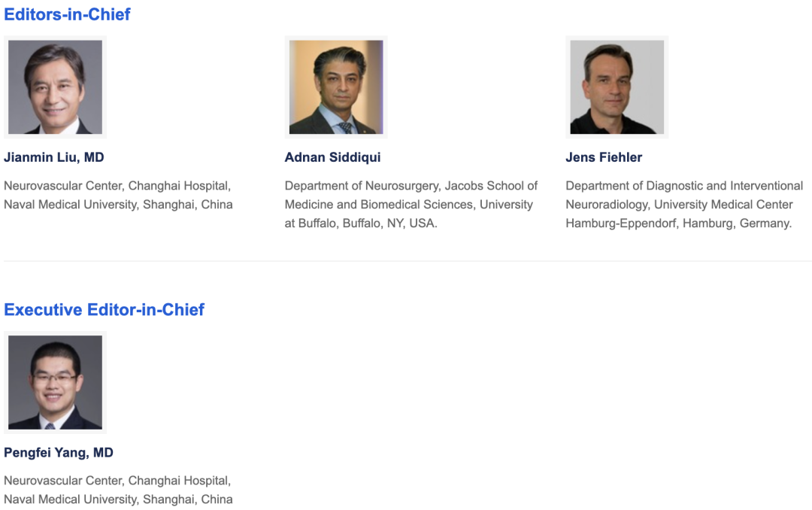Click 'at Buffalo, Buffalo, NY, USA.' line
This screenshot has height=510, width=812.
coord(361,223)
